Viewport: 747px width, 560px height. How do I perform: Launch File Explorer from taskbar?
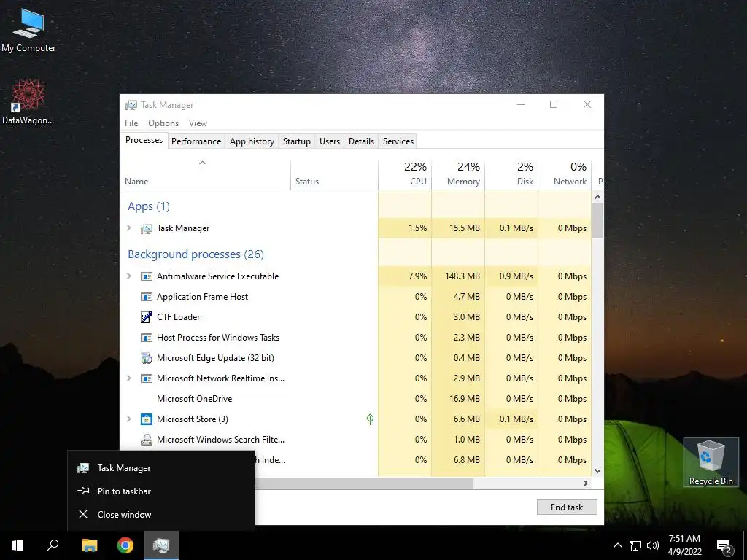[89, 545]
